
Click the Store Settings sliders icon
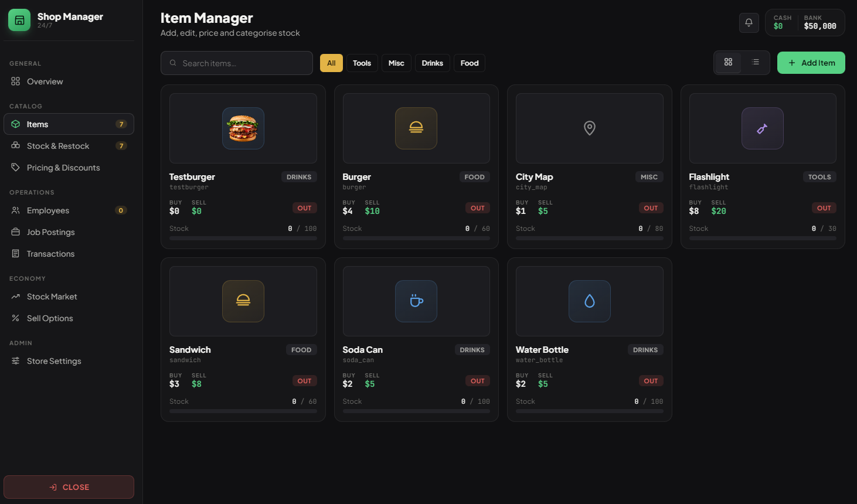pos(16,361)
